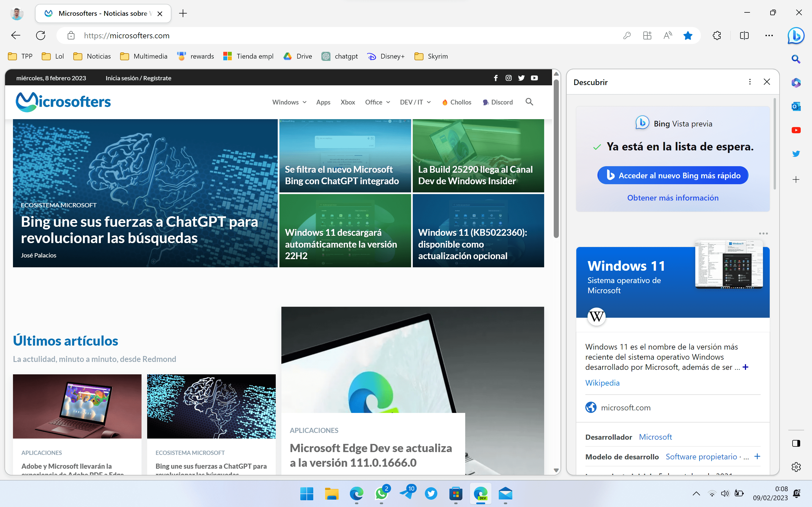The width and height of the screenshot is (812, 507).
Task: Click the search magnifier icon on navbar
Action: (x=528, y=102)
